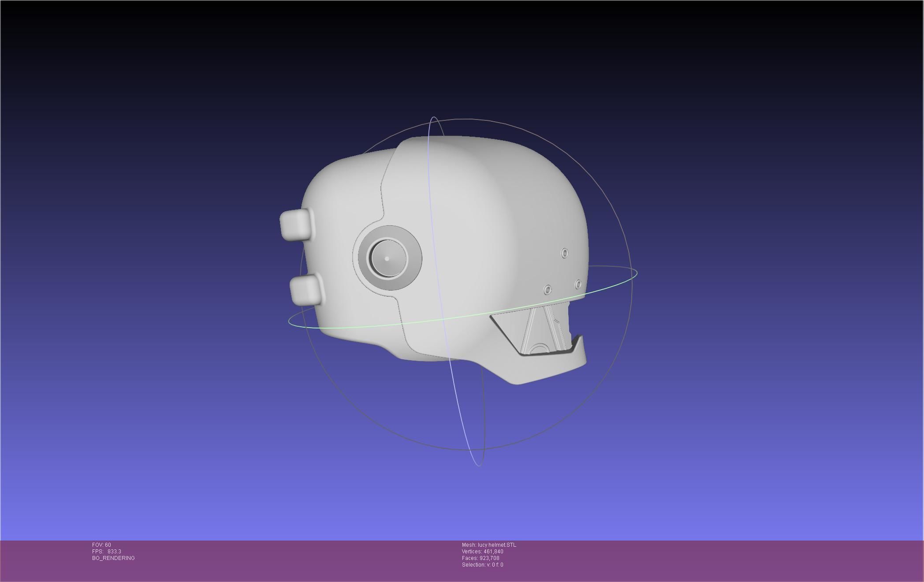Click the FOV: 60 readout

click(x=101, y=545)
